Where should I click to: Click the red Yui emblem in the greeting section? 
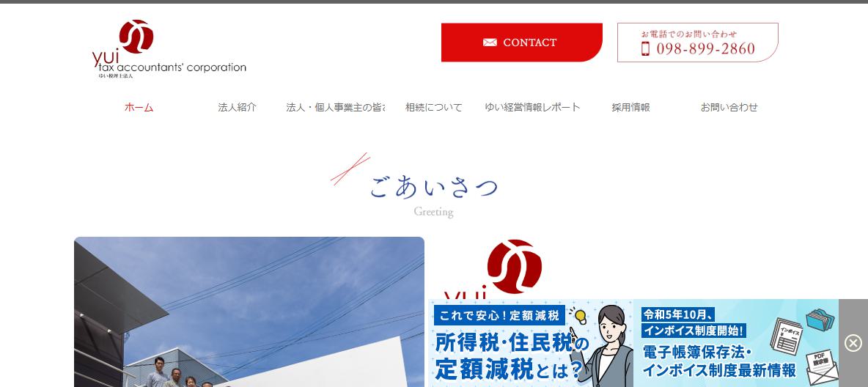[x=514, y=266]
